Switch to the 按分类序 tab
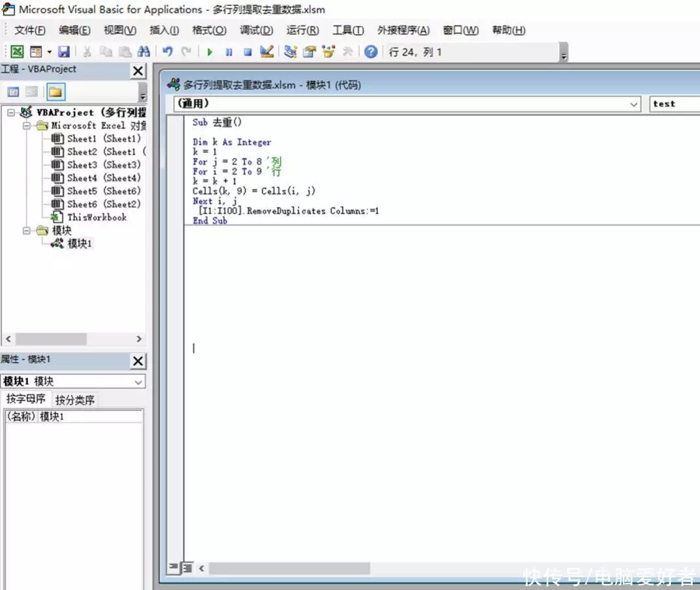The width and height of the screenshot is (700, 590). tap(75, 400)
